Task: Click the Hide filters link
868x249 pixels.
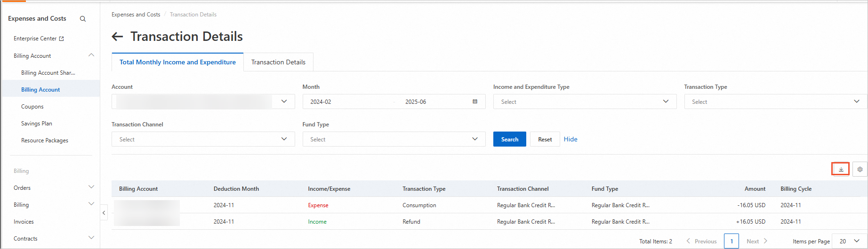Action: 571,139
